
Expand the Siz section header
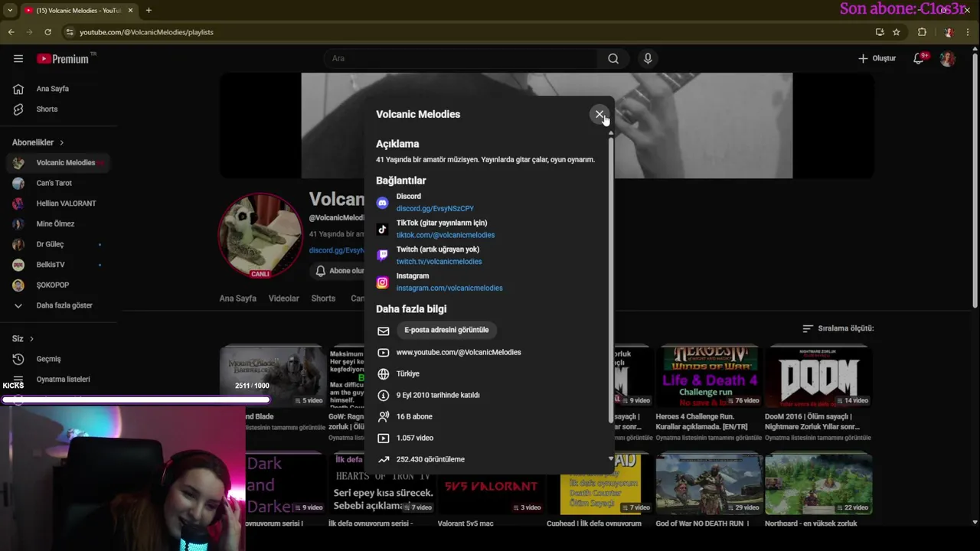tap(23, 339)
